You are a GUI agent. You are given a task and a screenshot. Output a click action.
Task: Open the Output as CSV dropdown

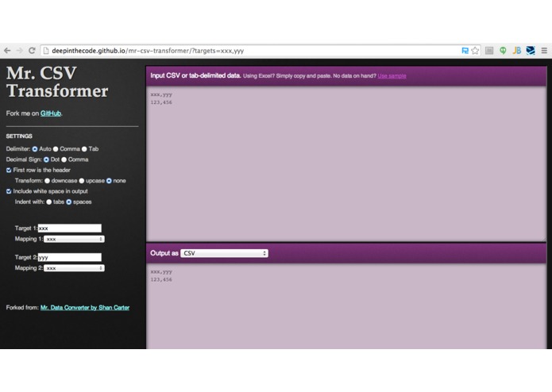224,253
